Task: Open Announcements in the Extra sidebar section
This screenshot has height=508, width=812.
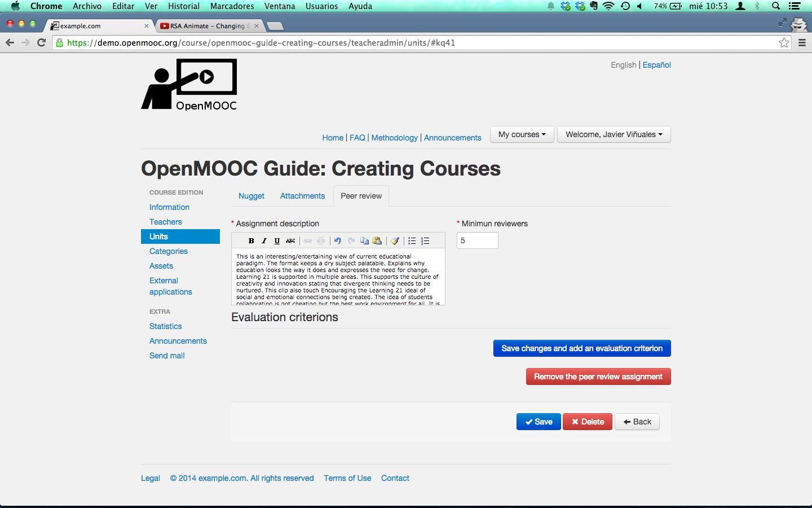Action: click(x=178, y=341)
